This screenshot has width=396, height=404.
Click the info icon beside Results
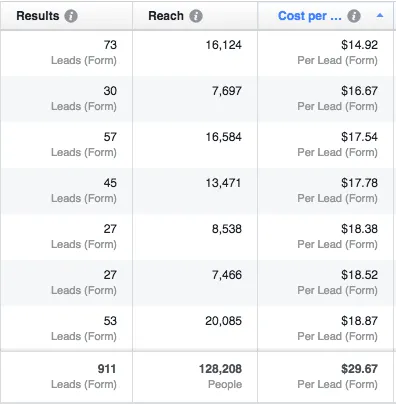pyautogui.click(x=71, y=16)
